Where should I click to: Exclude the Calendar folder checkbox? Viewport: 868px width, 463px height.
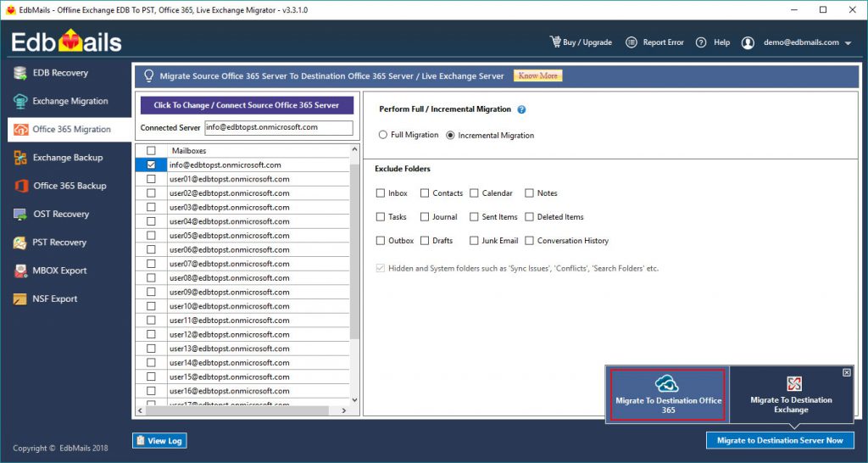coord(474,193)
